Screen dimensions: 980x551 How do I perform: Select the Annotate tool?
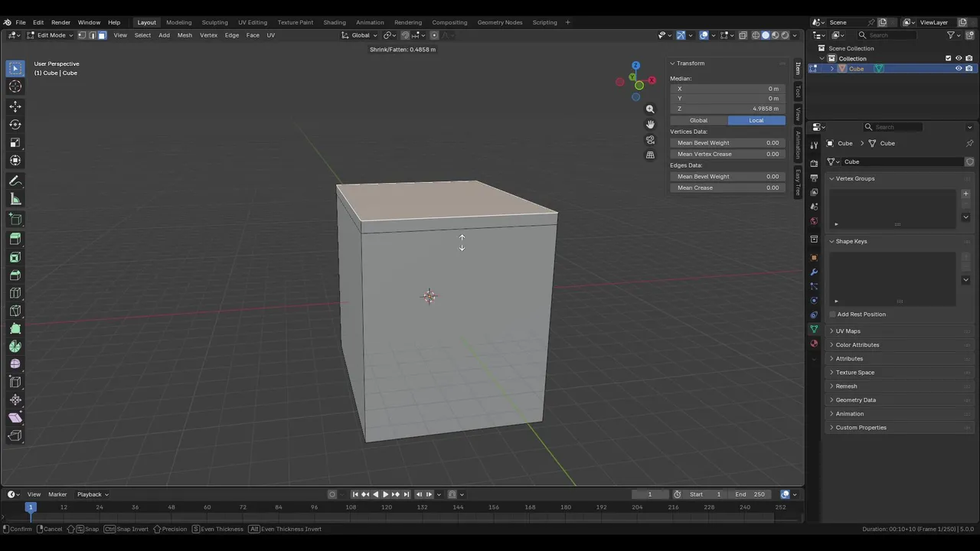point(15,181)
